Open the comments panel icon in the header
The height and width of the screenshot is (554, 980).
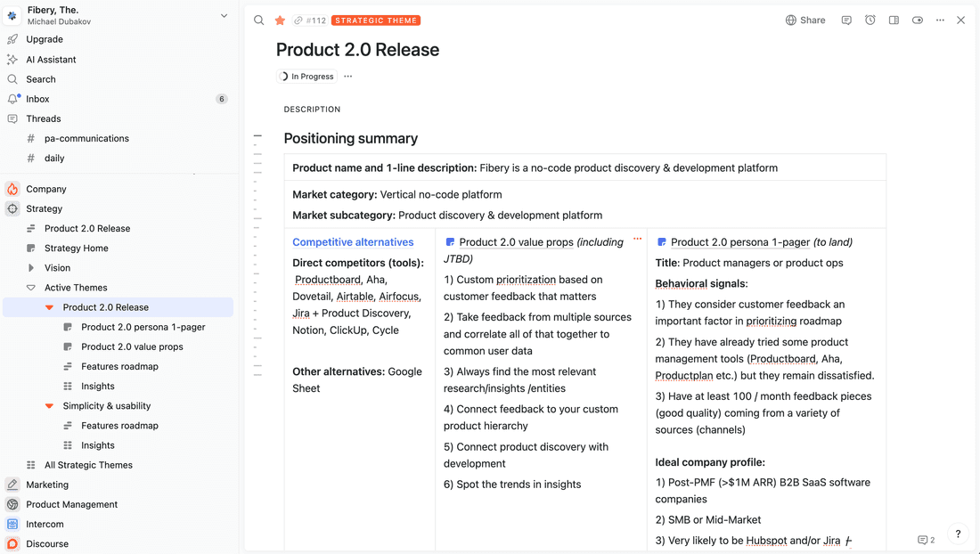point(846,20)
